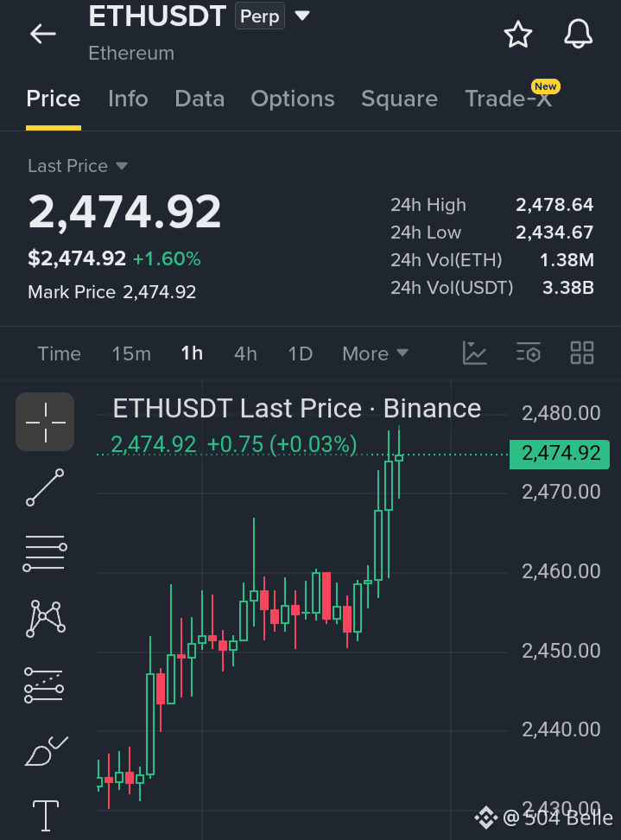The width and height of the screenshot is (621, 840).
Task: Select the 1h chart interval
Action: [x=192, y=353]
